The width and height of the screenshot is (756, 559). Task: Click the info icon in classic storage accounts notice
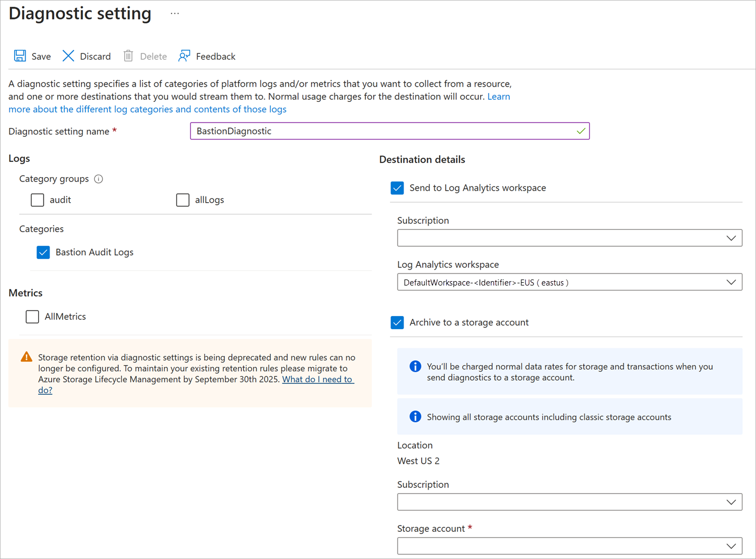(x=415, y=416)
